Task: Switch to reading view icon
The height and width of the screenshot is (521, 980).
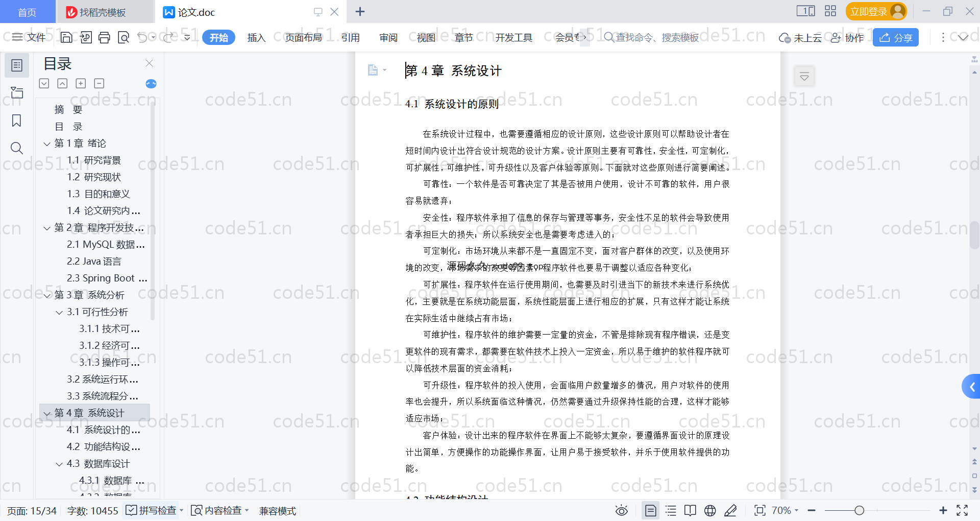Action: click(x=690, y=510)
